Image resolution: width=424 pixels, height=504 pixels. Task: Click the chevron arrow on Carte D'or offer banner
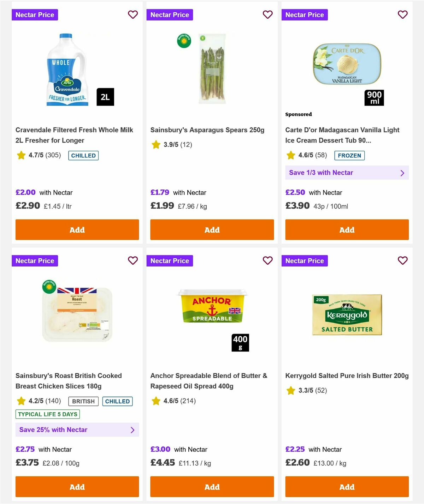point(402,173)
